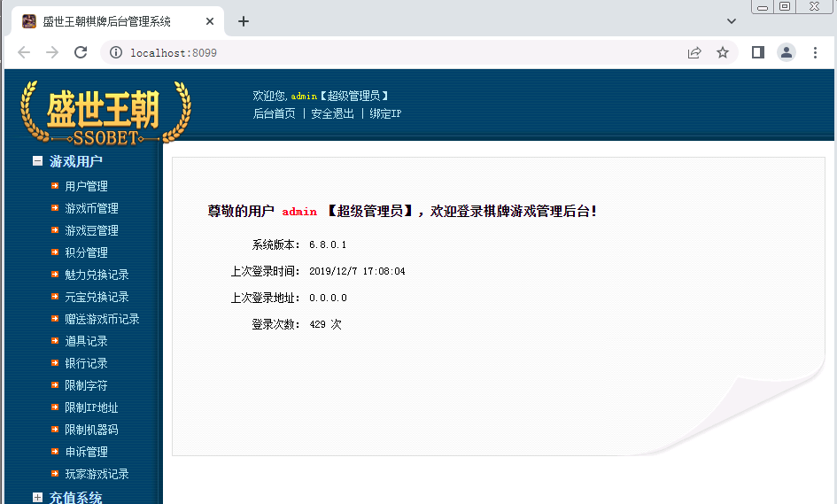Screen dimensions: 837x504
Task: Open the Chrome profile avatar icon
Action: [786, 52]
